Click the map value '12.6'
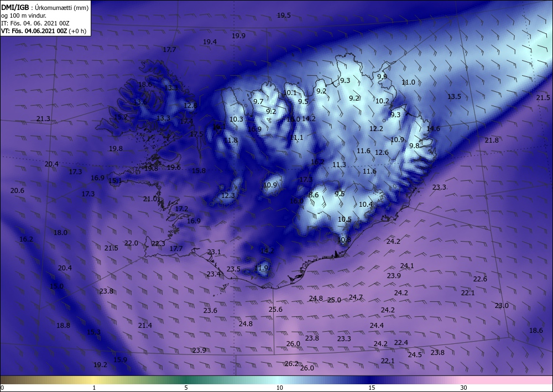553x392 pixels. click(382, 153)
